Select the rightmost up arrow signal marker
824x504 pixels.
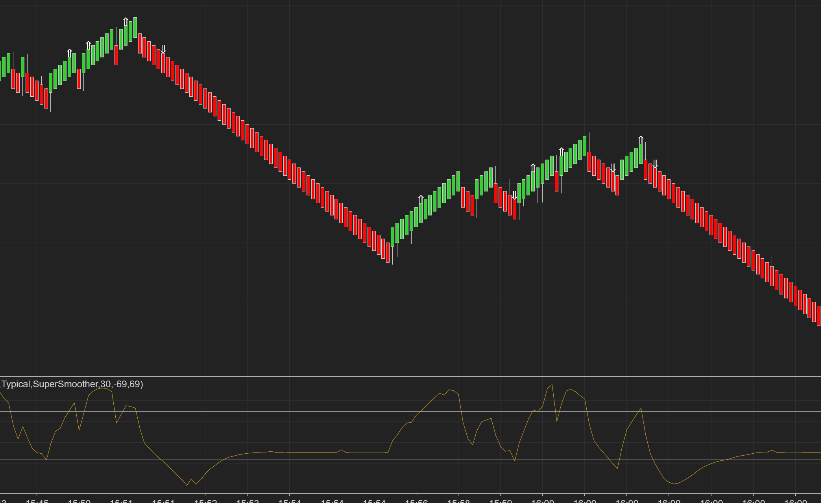pos(641,140)
